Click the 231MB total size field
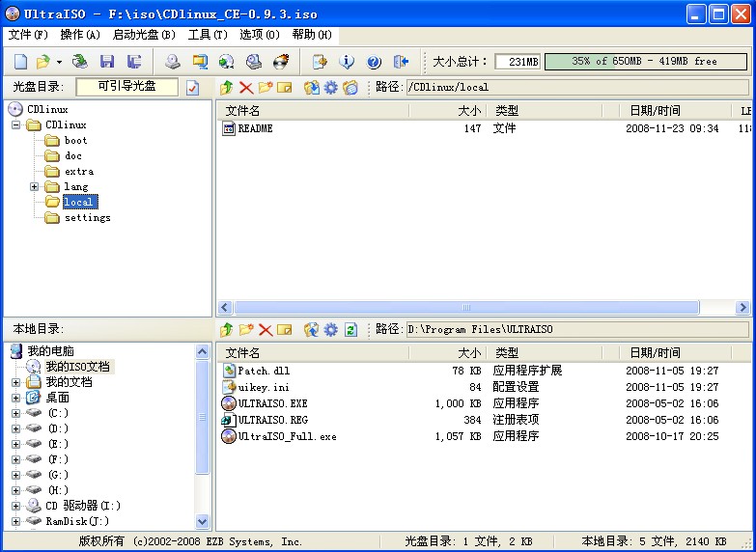 [x=518, y=62]
